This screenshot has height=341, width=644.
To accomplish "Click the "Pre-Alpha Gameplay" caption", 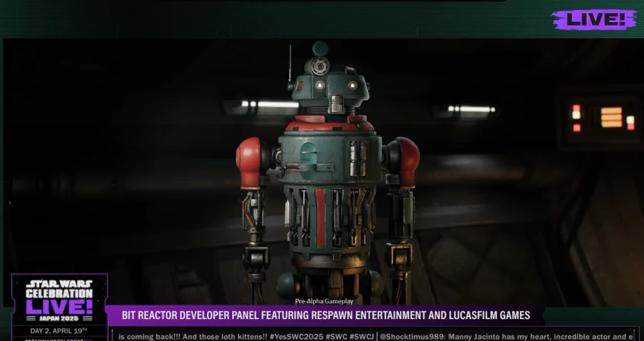I will pos(324,301).
